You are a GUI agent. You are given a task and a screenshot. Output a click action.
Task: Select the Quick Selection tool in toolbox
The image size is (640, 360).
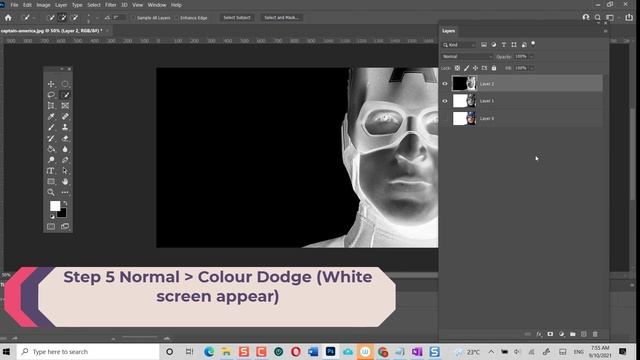click(x=65, y=95)
